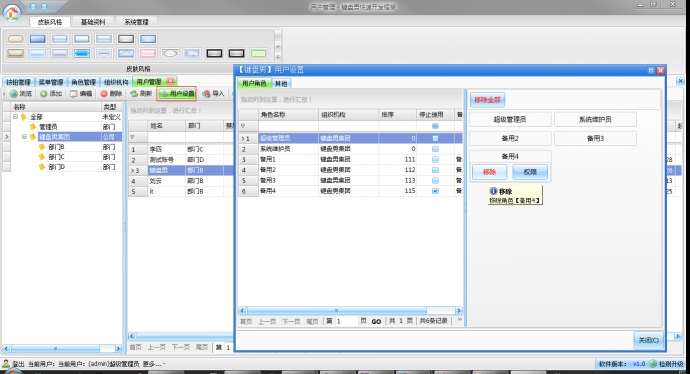The width and height of the screenshot is (690, 374).
Task: Open the 菜单管理 document tab
Action: 51,82
